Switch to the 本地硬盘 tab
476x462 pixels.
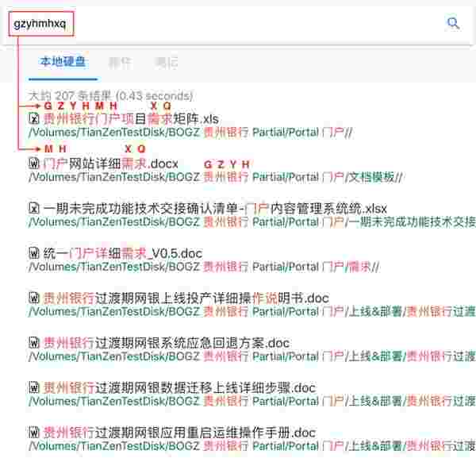63,62
